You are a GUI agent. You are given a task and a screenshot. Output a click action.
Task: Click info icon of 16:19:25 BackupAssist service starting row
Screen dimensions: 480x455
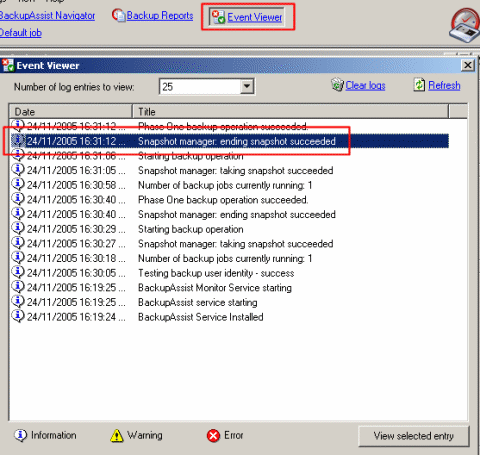(18, 301)
